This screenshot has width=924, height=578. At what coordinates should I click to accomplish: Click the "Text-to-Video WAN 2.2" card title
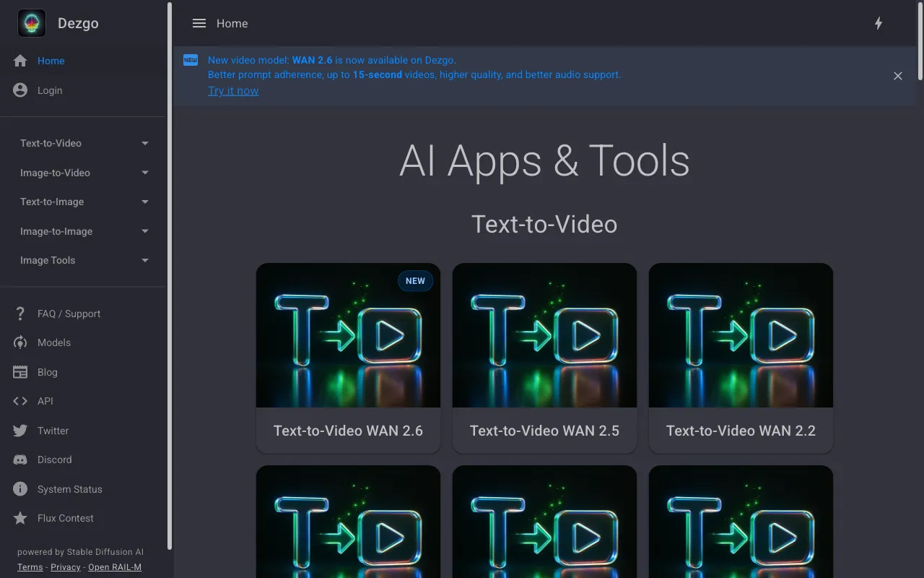pos(741,431)
